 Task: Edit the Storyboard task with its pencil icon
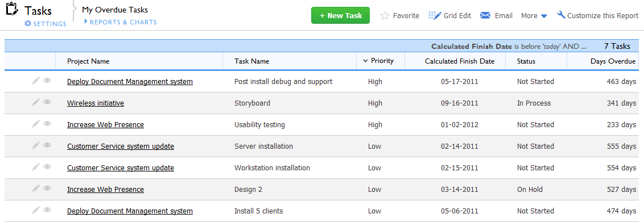tap(36, 102)
